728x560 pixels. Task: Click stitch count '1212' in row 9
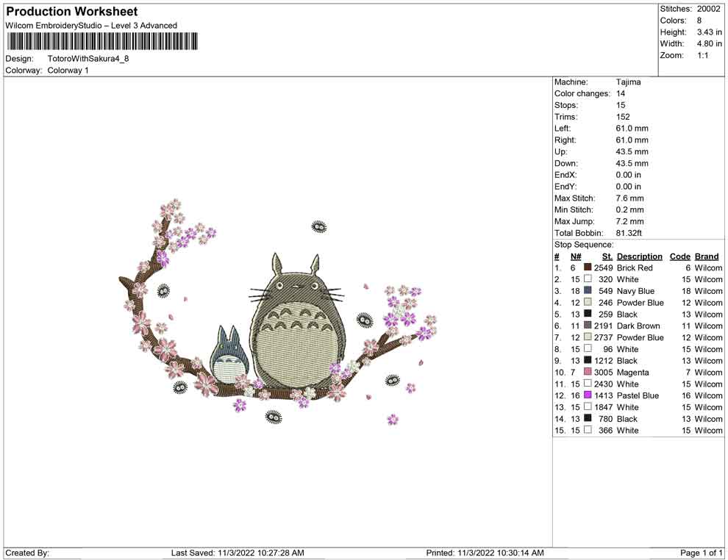(x=604, y=361)
